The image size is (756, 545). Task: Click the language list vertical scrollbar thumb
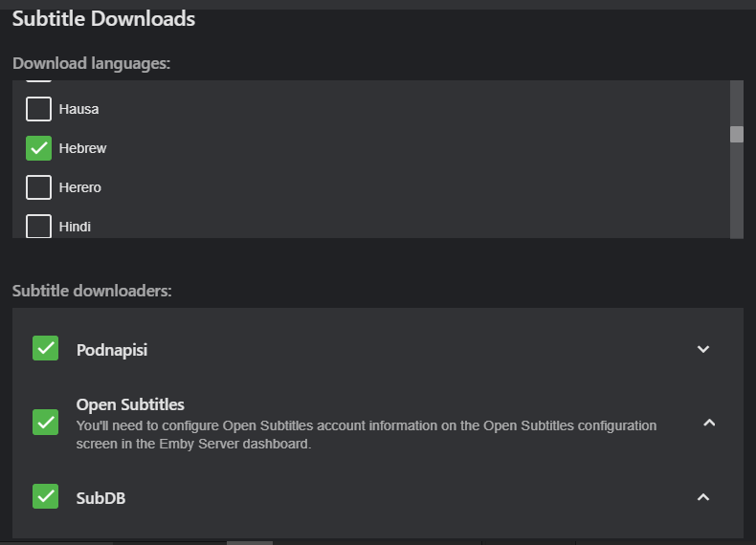(737, 134)
